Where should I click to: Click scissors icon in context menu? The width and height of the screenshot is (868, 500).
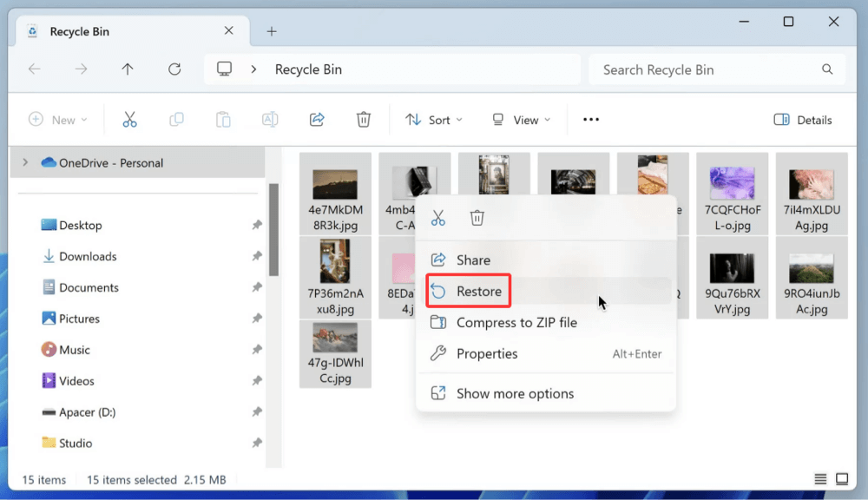point(438,219)
